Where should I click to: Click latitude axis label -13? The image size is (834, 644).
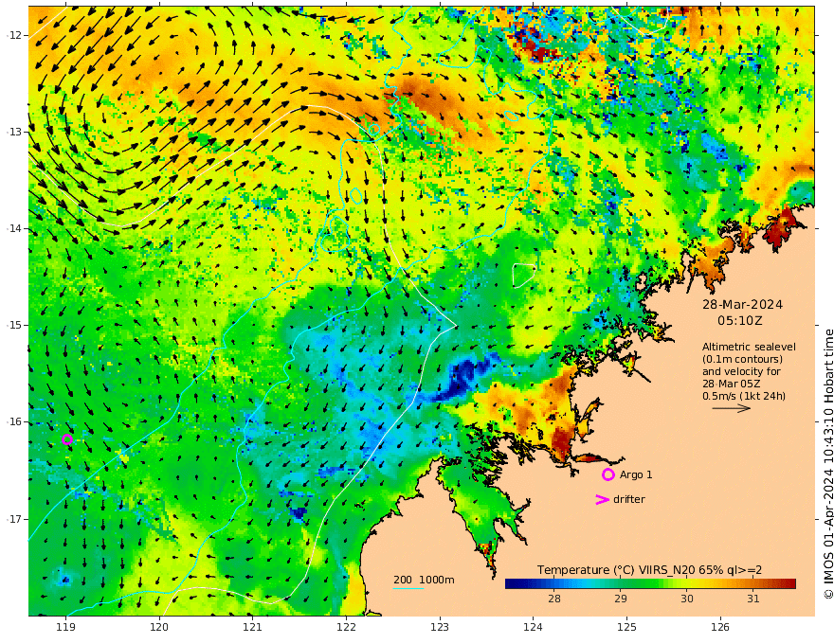click(14, 132)
